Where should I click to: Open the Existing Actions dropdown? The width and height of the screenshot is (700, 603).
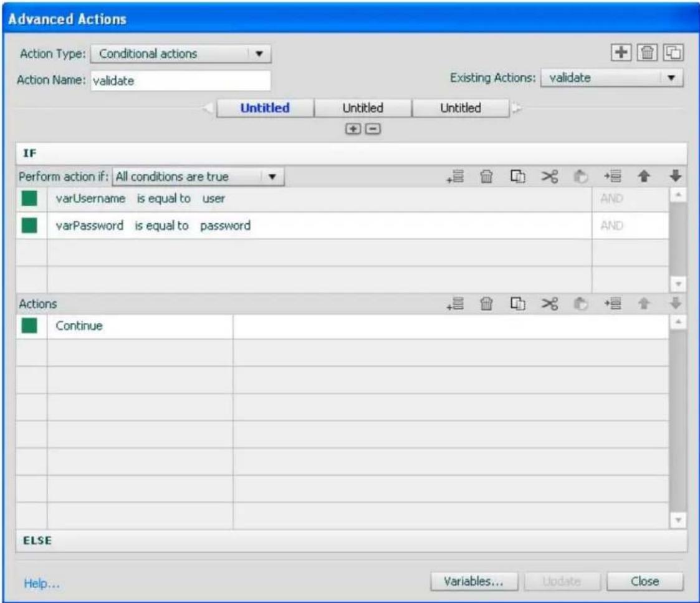(x=611, y=78)
